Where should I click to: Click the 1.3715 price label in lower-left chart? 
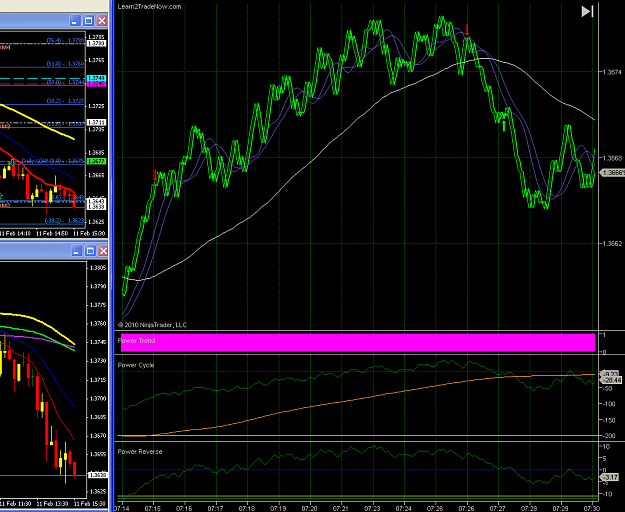click(98, 380)
